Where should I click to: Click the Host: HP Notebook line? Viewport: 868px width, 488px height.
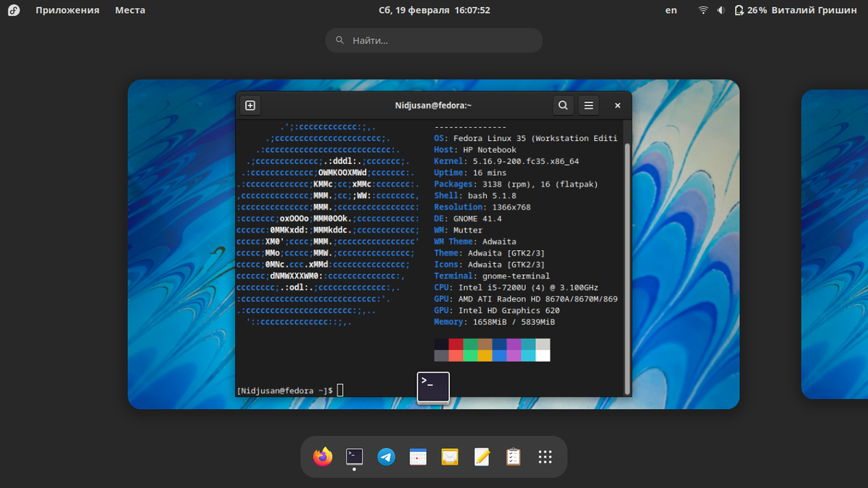pos(475,150)
